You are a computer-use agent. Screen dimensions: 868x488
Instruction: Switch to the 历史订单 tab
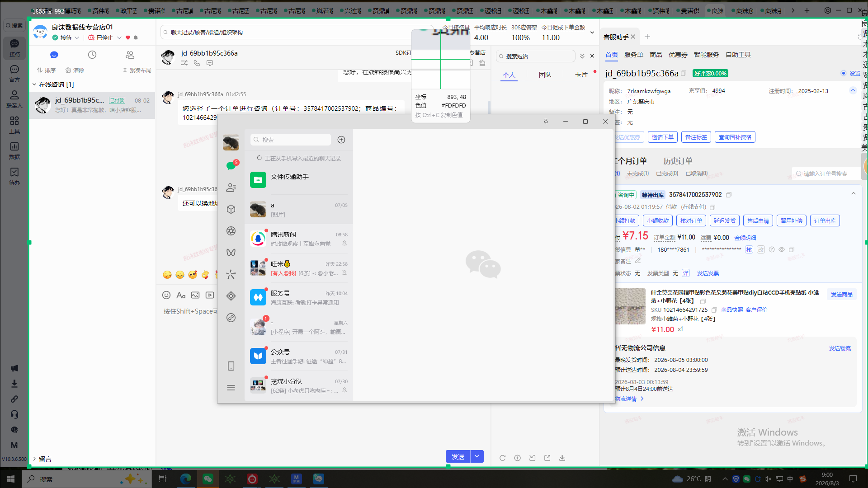point(678,161)
